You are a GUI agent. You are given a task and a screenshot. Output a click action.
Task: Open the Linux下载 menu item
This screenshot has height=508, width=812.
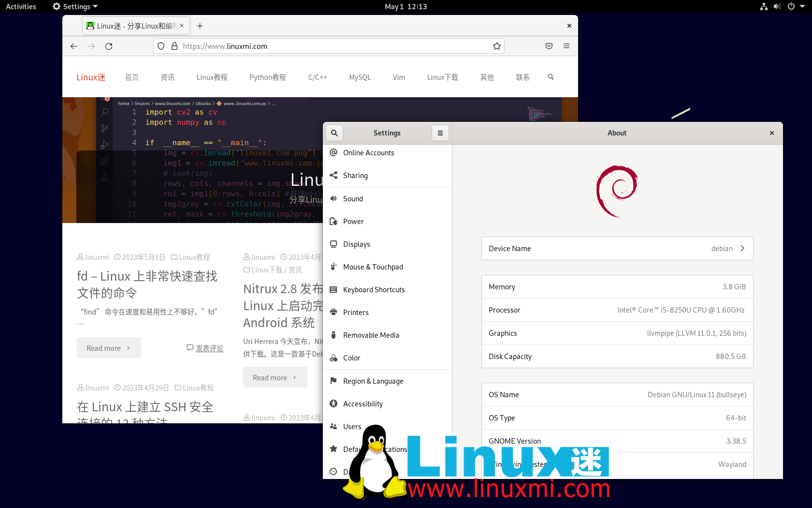443,77
